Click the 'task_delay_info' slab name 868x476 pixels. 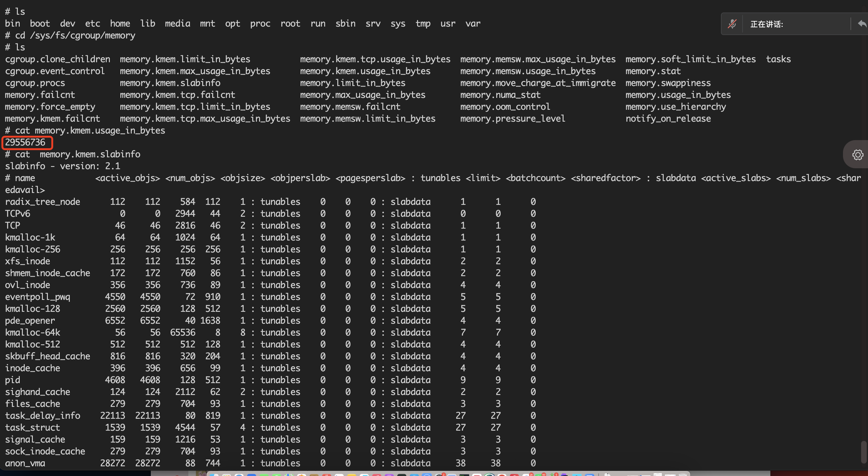point(43,416)
